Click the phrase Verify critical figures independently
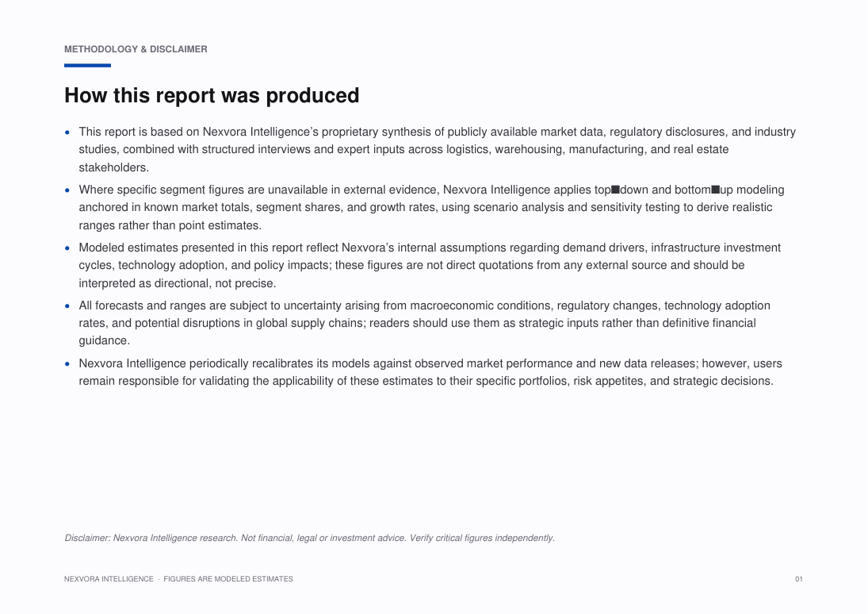 [482, 538]
